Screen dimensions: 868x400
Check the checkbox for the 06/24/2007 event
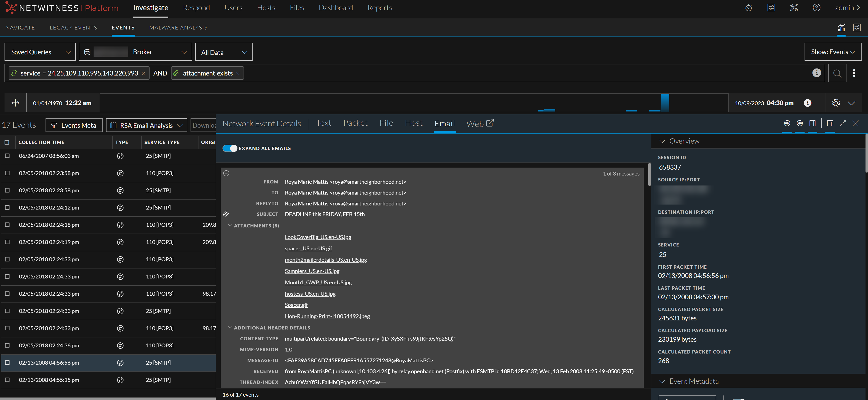[x=7, y=156]
